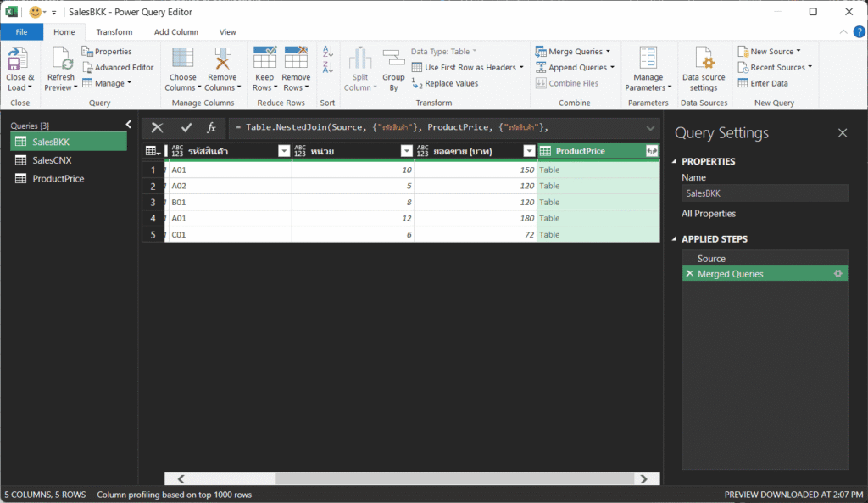This screenshot has width=868, height=503.
Task: Switch to the Add Column tab
Action: click(x=176, y=32)
